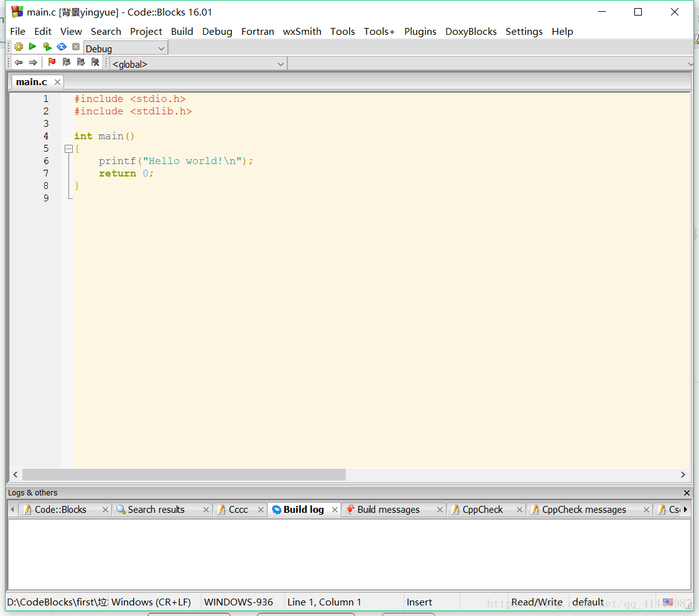Viewport: 699px width, 616px height.
Task: Click the Build gear icon
Action: (19, 47)
